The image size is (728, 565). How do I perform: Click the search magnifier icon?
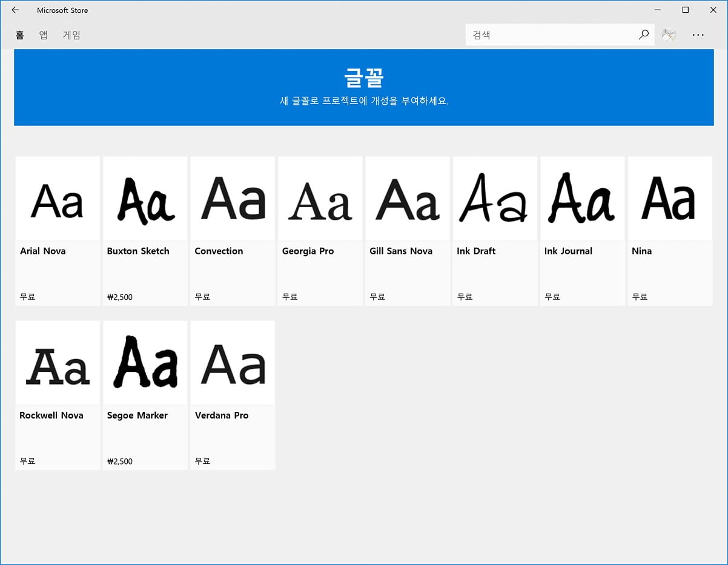tap(644, 35)
